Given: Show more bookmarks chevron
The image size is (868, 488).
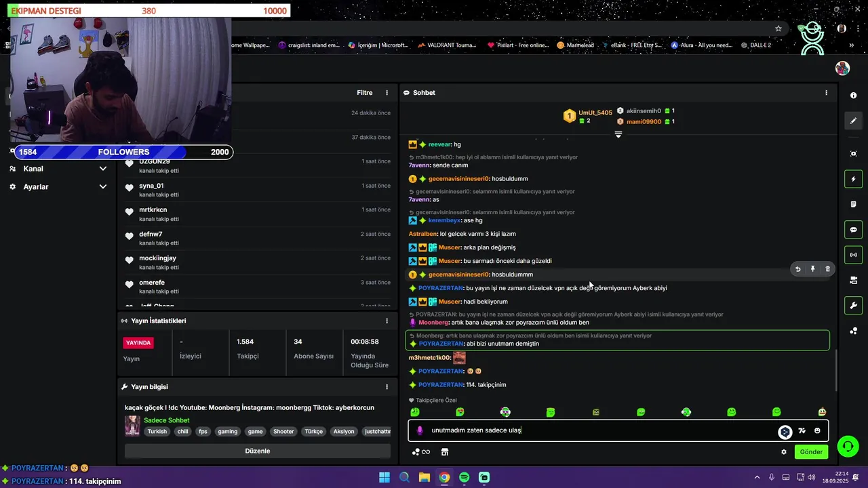Looking at the screenshot, I should tap(851, 45).
